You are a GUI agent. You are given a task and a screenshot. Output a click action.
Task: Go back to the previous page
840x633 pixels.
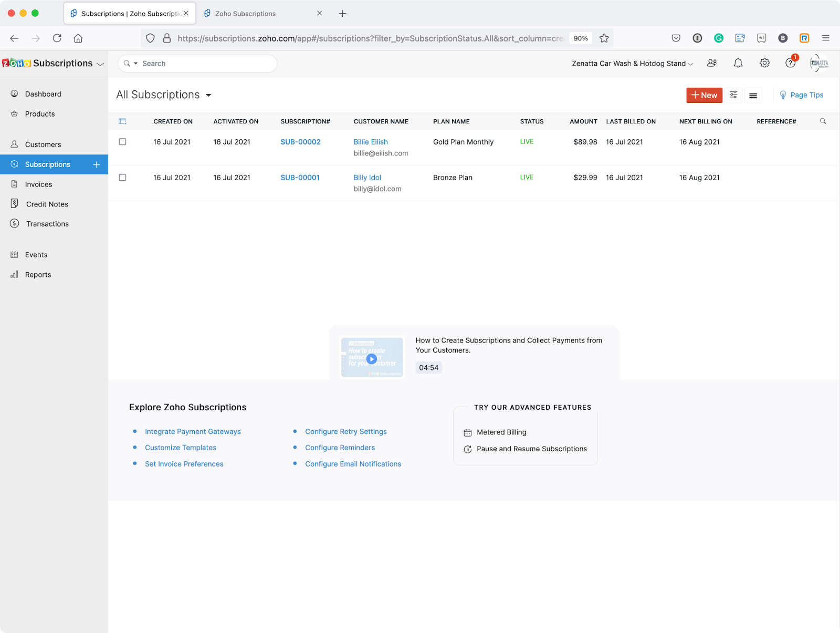[14, 38]
